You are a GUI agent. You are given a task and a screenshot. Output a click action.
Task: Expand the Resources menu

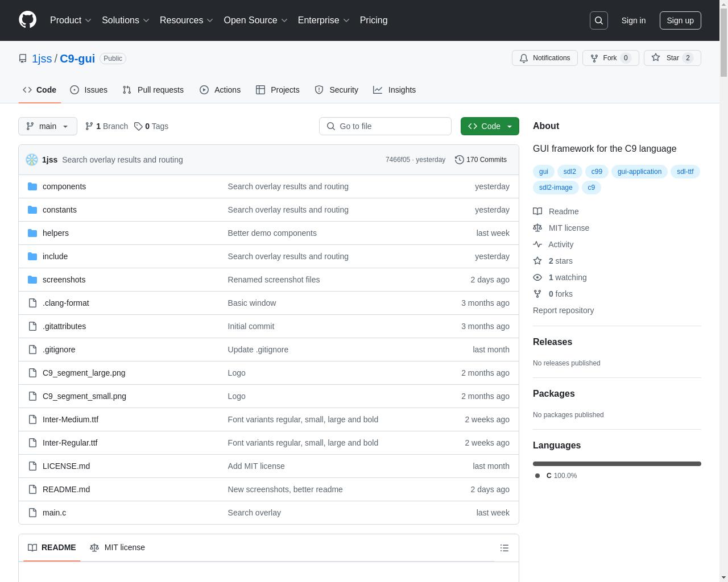coord(186,20)
